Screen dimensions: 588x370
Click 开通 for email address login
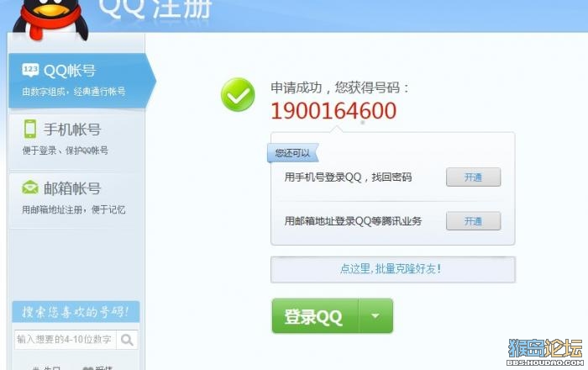pyautogui.click(x=473, y=221)
